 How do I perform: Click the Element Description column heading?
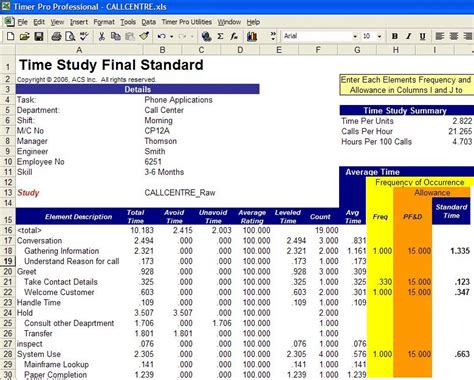tap(78, 217)
